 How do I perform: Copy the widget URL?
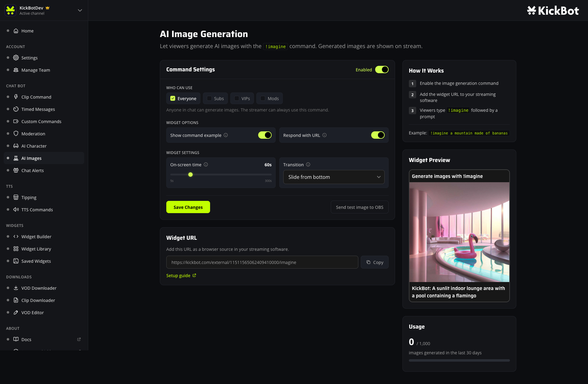point(375,262)
